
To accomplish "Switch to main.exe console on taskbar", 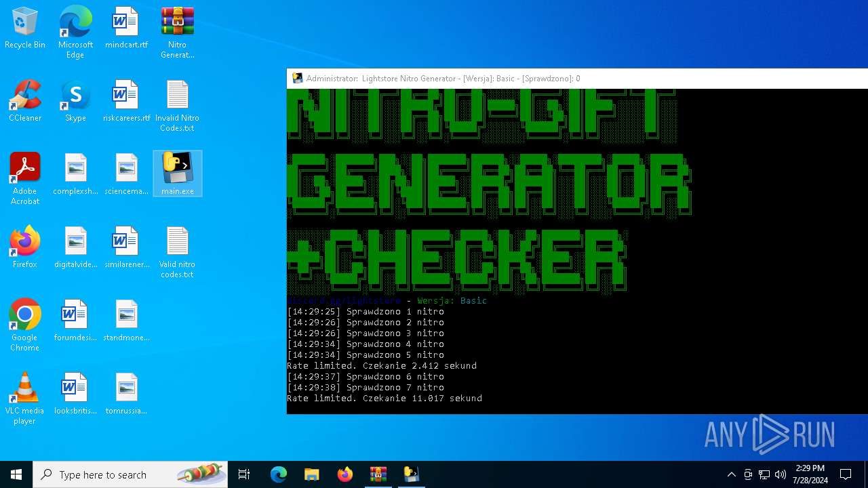I will point(411,474).
